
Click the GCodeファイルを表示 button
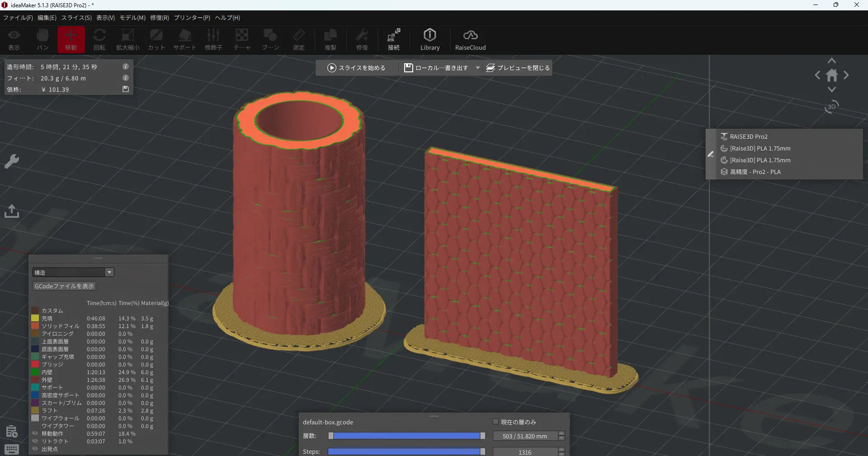[x=64, y=286]
